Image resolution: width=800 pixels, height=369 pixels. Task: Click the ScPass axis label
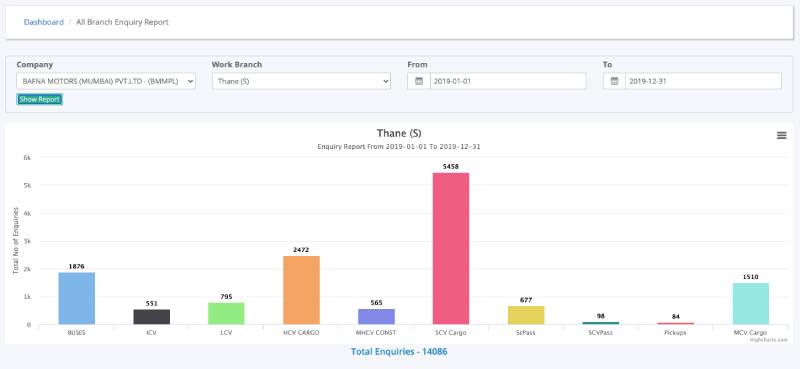[x=526, y=332]
